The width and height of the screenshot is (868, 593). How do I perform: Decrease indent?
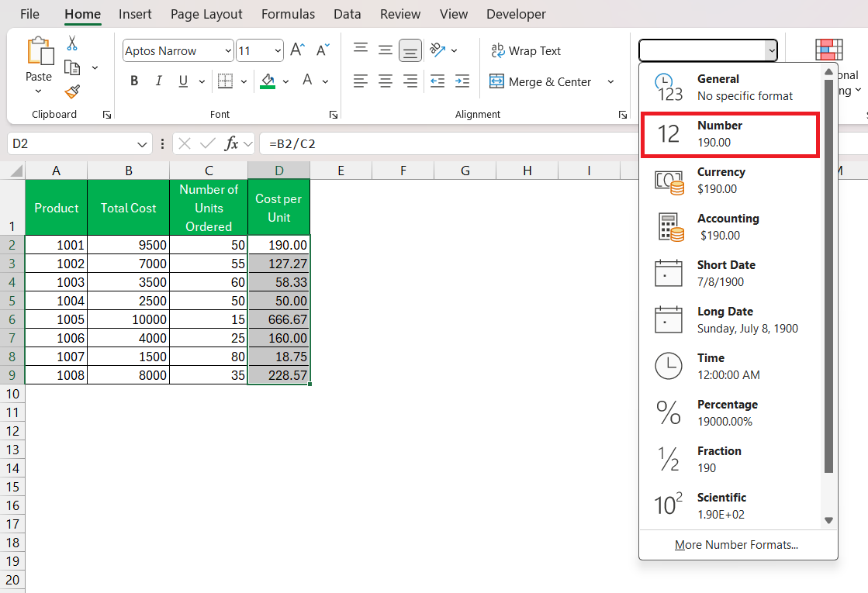tap(437, 81)
